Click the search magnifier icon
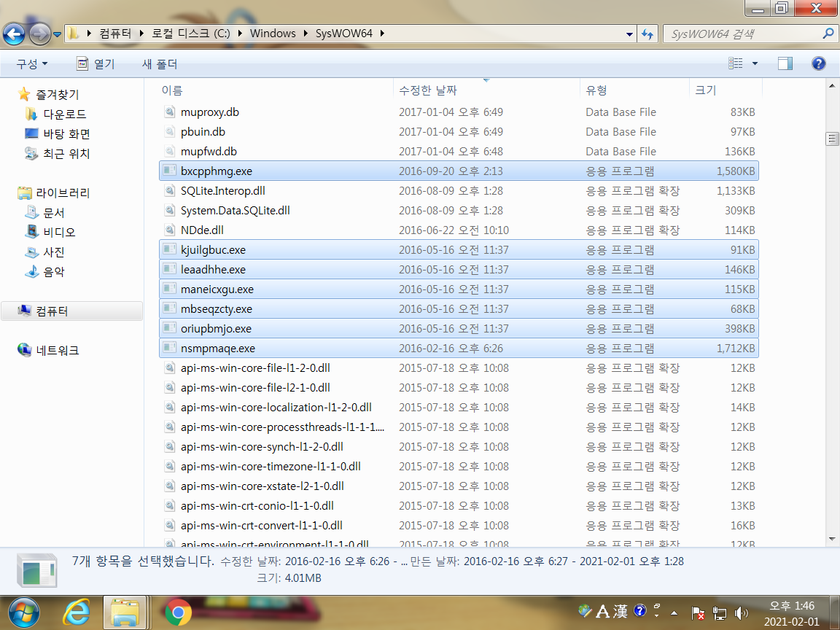This screenshot has height=630, width=840. (x=828, y=34)
